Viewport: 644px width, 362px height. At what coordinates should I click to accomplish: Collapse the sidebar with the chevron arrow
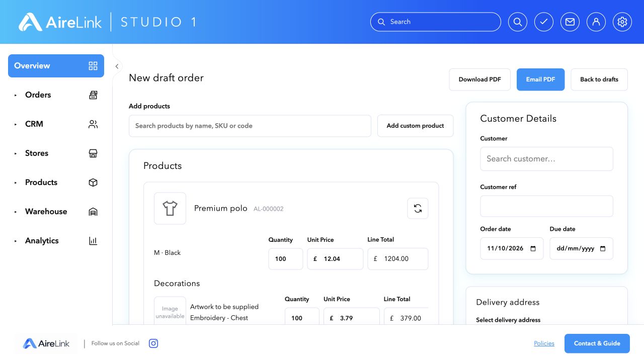tap(117, 66)
